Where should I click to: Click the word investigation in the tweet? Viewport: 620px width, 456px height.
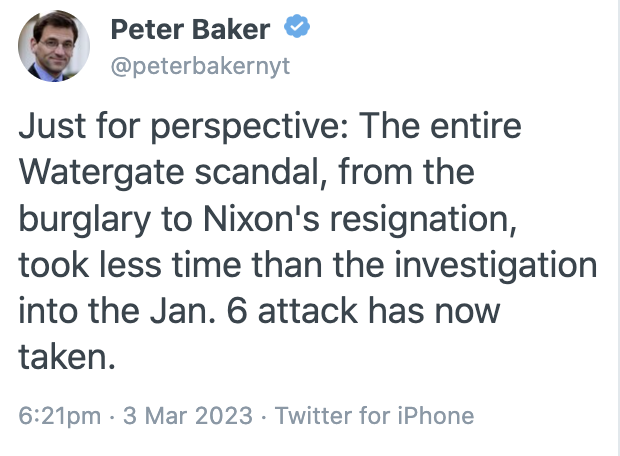pyautogui.click(x=496, y=266)
